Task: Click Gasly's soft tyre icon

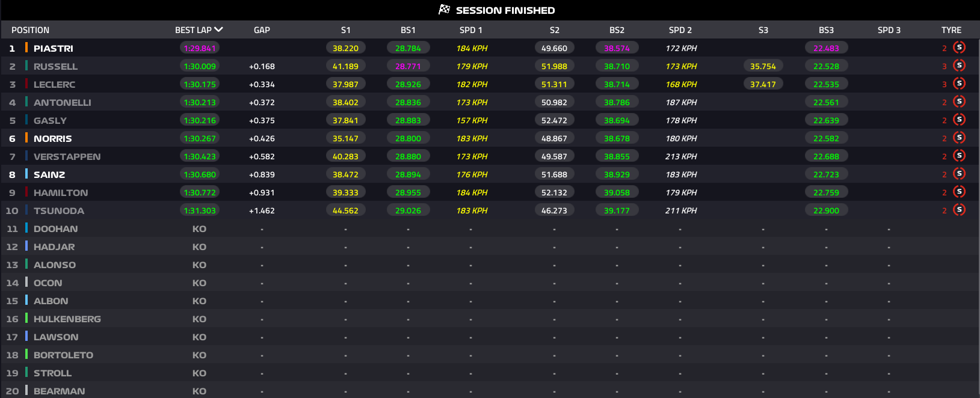Action: click(x=959, y=120)
